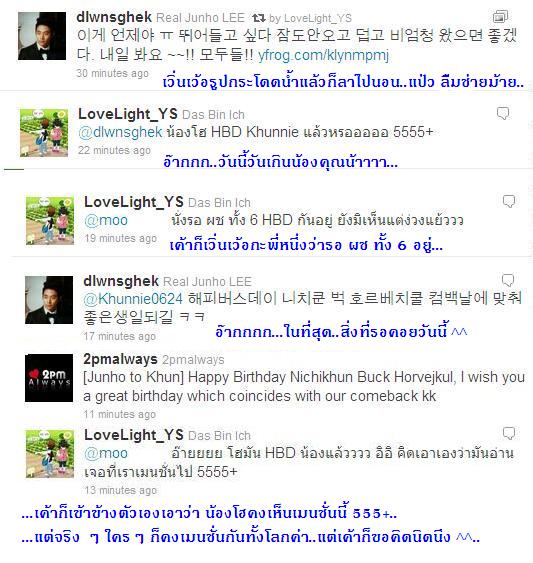The width and height of the screenshot is (533, 563).
Task: Open the @dlwnsghek mention link
Action: point(120,132)
